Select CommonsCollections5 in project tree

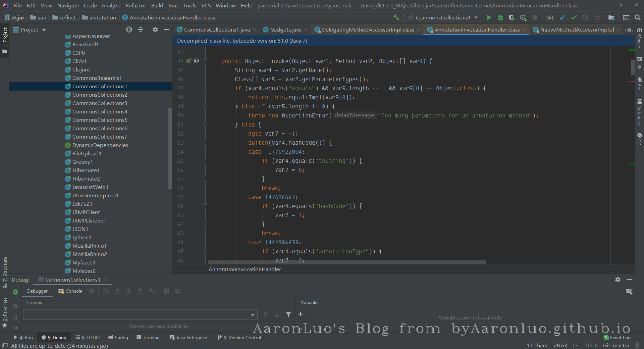pos(100,120)
